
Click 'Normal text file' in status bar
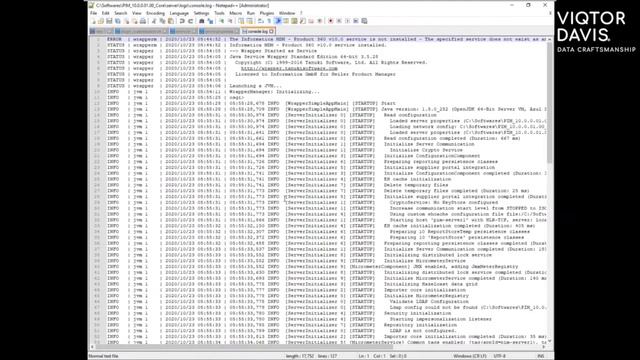pyautogui.click(x=104, y=356)
